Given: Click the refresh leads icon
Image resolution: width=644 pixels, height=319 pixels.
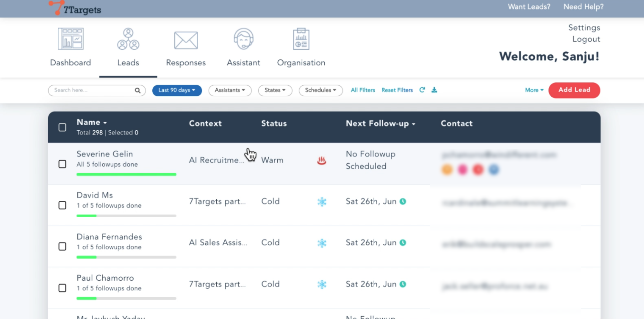Looking at the screenshot, I should tap(422, 90).
